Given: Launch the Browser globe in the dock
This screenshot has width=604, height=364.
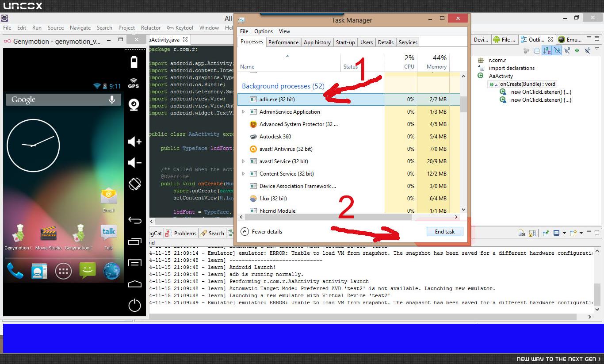Looking at the screenshot, I should (x=111, y=271).
